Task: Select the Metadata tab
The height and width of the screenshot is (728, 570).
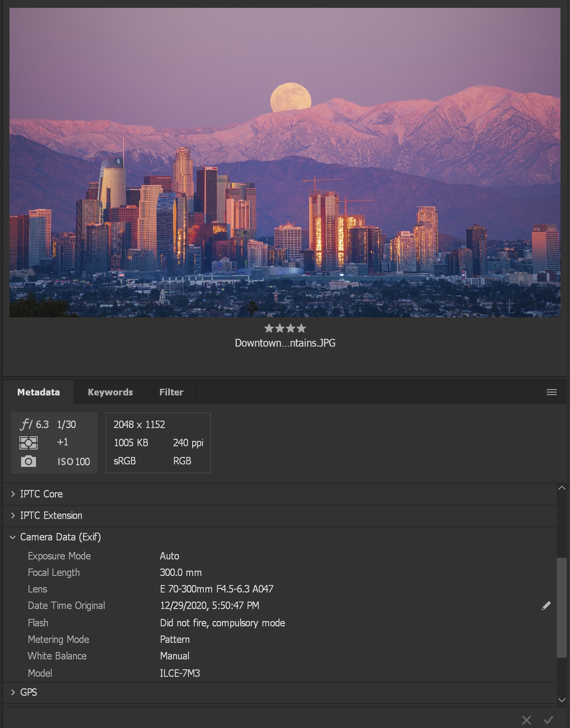Action: tap(38, 392)
